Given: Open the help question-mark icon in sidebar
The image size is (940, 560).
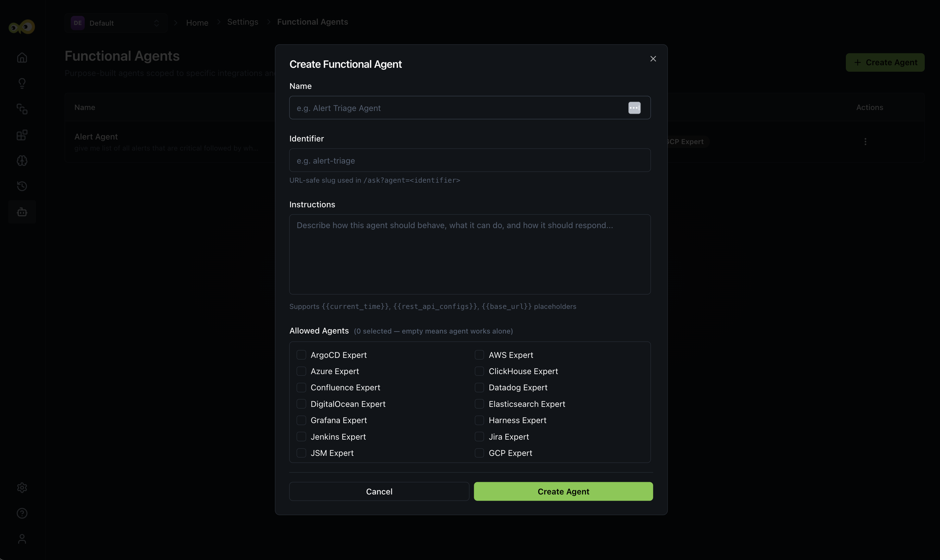Looking at the screenshot, I should pos(22,513).
